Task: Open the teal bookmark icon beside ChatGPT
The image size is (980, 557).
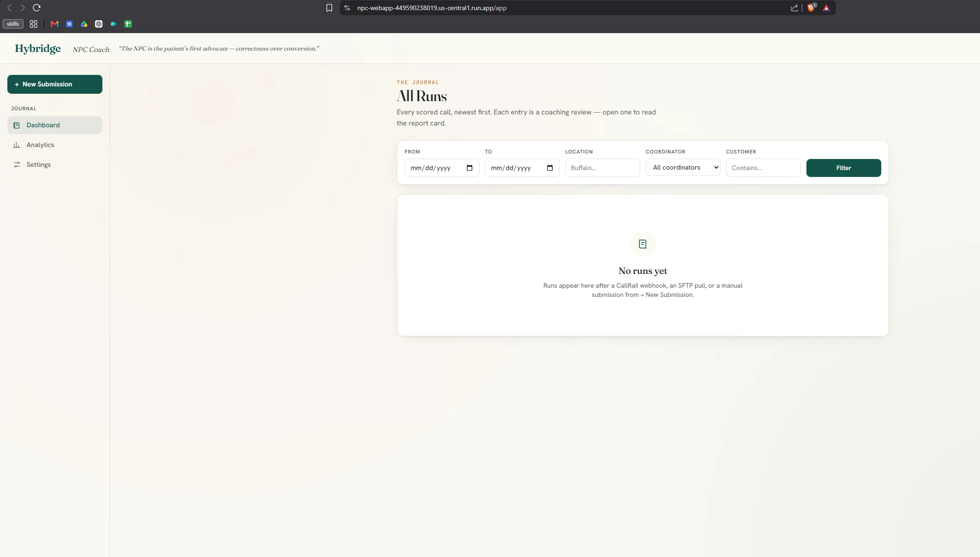Action: coord(113,24)
